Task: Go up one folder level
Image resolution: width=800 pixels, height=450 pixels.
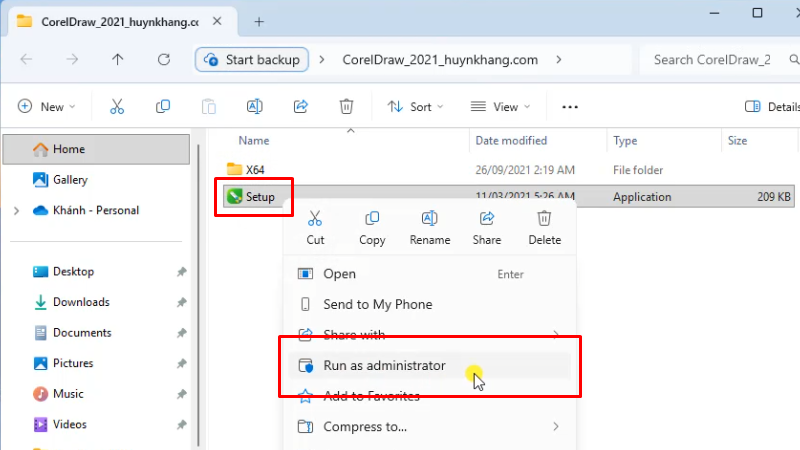Action: 117,60
